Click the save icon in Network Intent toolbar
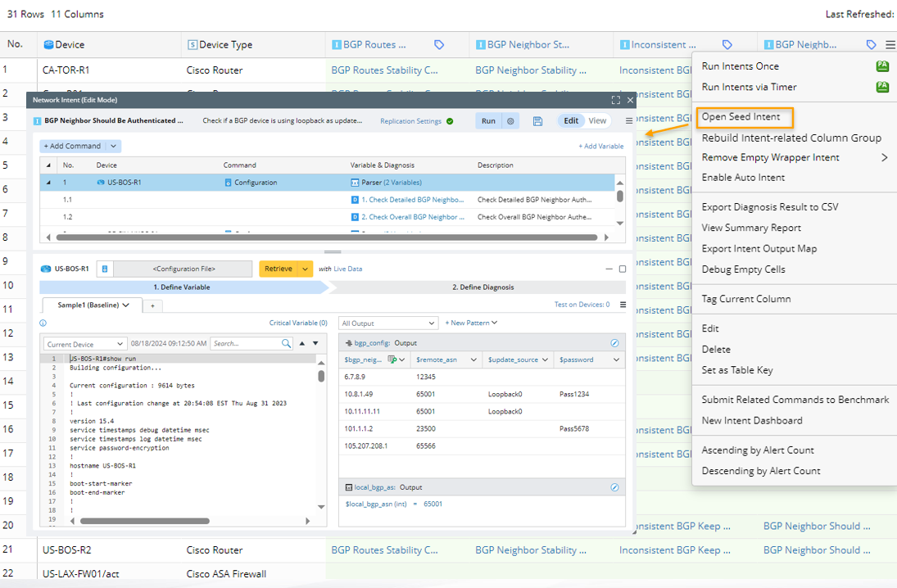Viewport: 897px width, 588px height. tap(537, 121)
